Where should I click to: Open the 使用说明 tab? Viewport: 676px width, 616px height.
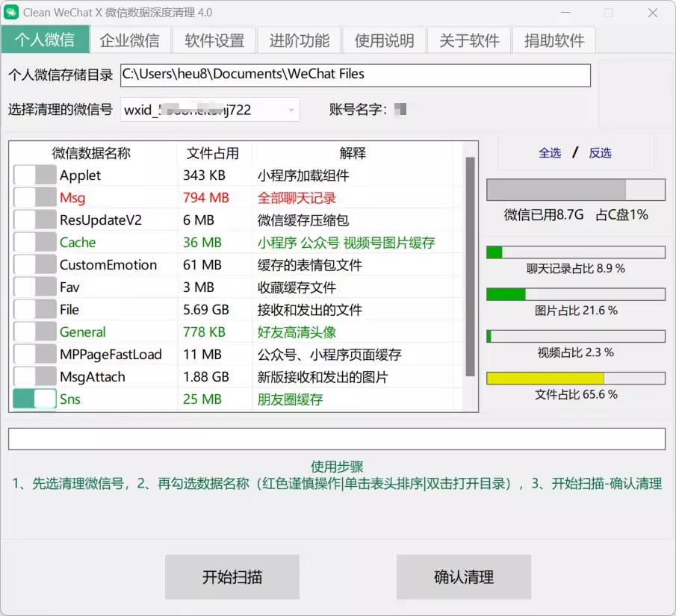384,40
